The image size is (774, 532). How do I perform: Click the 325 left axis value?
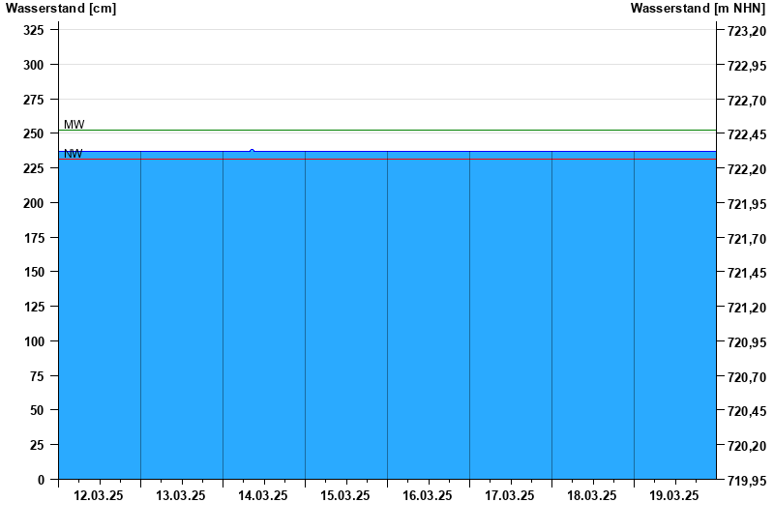coord(34,30)
